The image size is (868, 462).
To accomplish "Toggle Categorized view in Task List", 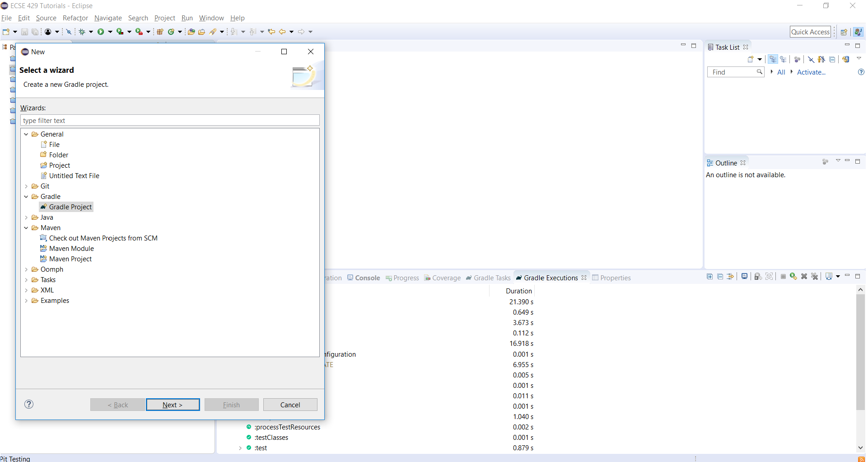I will click(x=773, y=59).
